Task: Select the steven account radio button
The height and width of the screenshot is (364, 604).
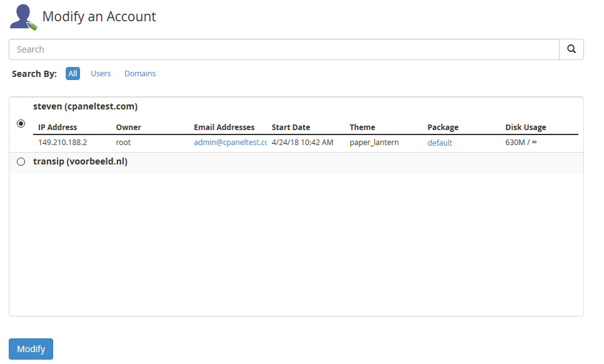Action: (x=21, y=124)
